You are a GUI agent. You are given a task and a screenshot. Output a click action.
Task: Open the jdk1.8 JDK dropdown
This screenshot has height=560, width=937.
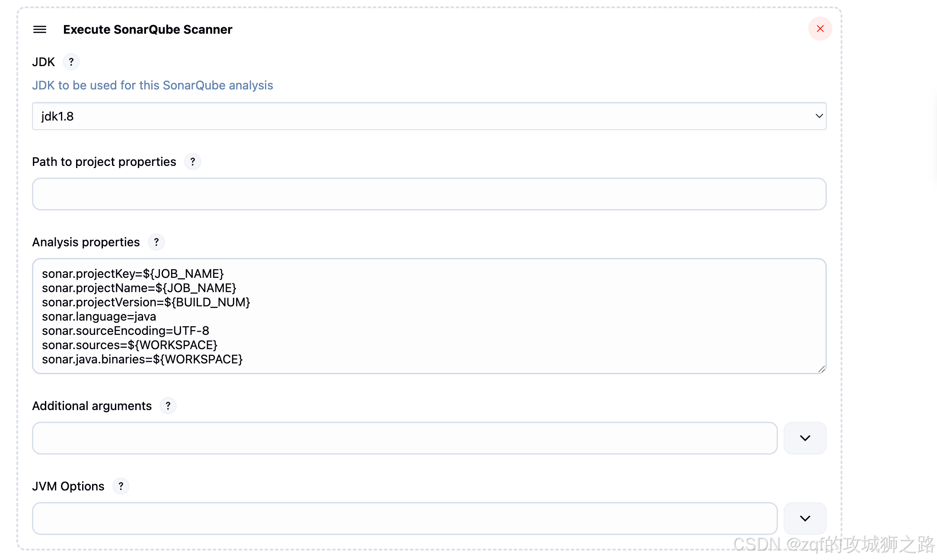[x=429, y=116]
